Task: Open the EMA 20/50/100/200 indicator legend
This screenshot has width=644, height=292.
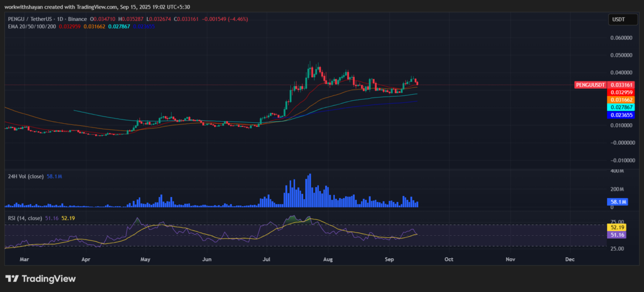Action: tap(30, 26)
